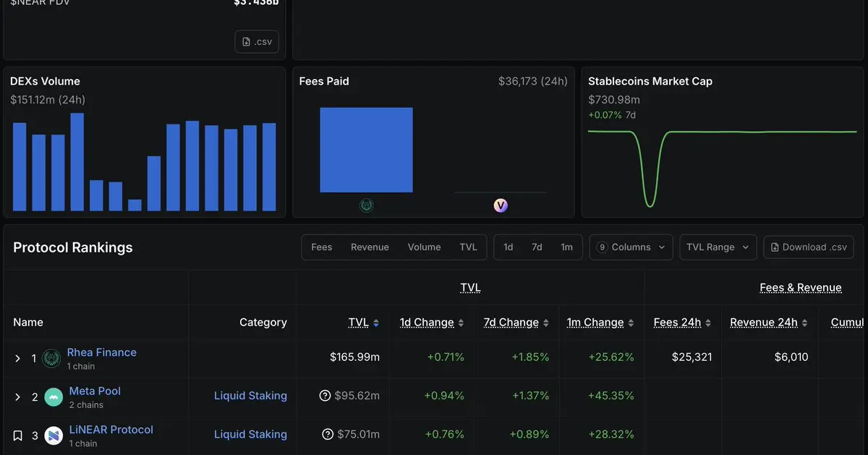
Task: Click the Rhea Finance logo under Fees Paid chart
Action: coord(366,205)
